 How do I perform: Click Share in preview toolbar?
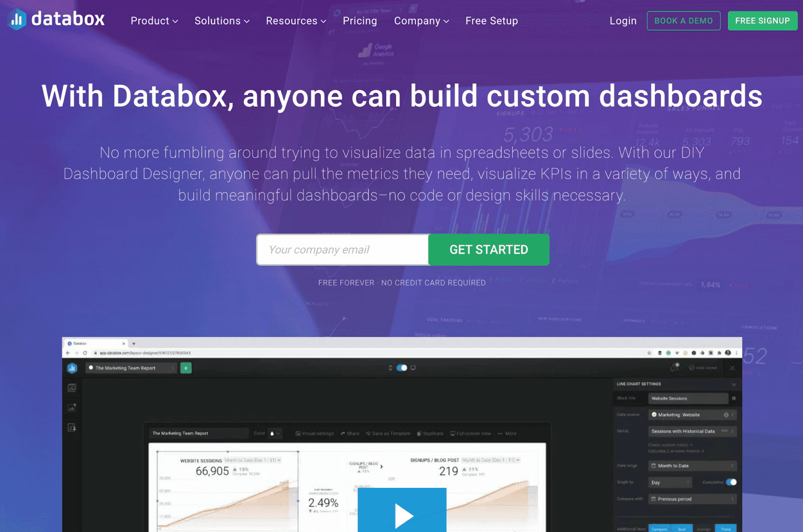pyautogui.click(x=350, y=434)
